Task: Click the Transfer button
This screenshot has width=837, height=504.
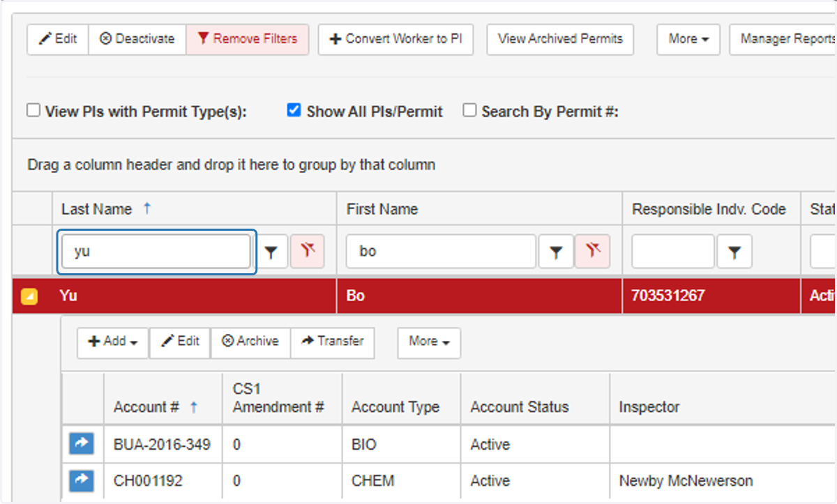Action: (333, 342)
